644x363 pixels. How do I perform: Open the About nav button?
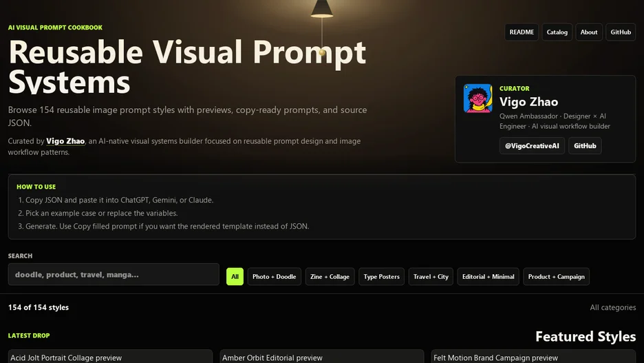[588, 32]
